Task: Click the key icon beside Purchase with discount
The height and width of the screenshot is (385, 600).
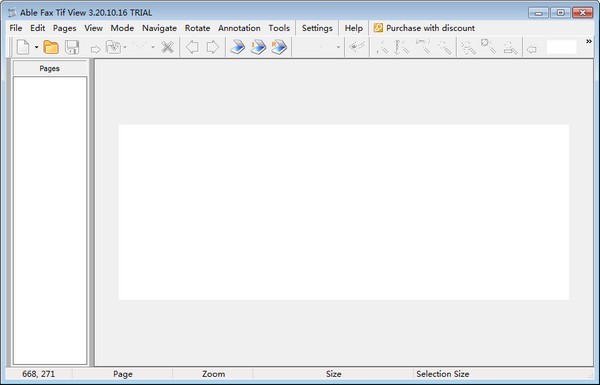Action: click(378, 28)
